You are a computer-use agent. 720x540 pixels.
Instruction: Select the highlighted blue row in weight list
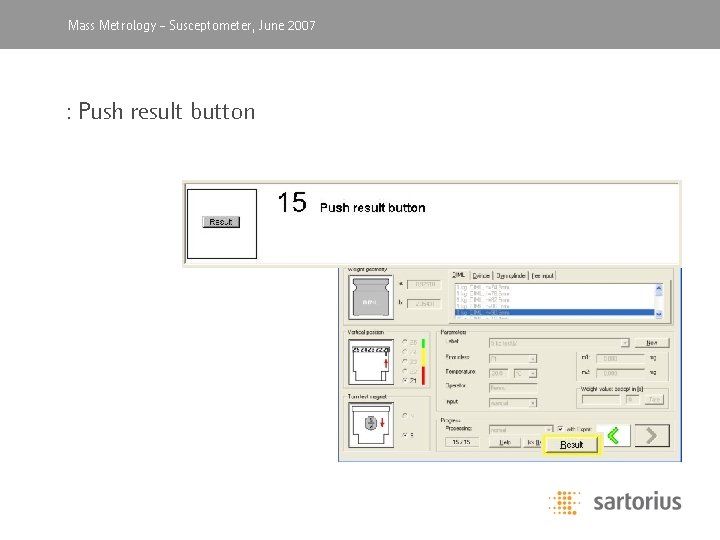click(554, 312)
